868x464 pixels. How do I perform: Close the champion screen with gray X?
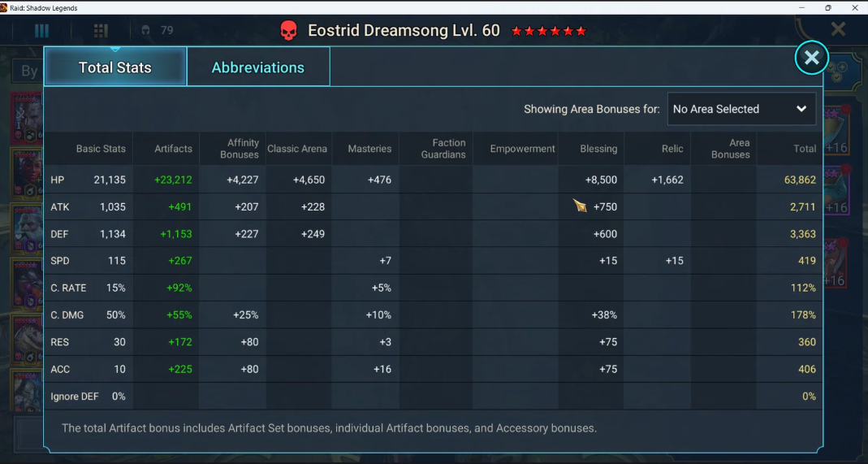pyautogui.click(x=838, y=28)
